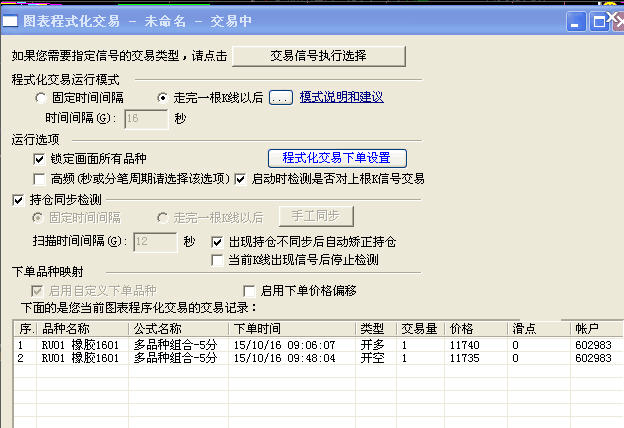The height and width of the screenshot is (428, 624).
Task: Click the app icon in the title bar
Action: 10,20
